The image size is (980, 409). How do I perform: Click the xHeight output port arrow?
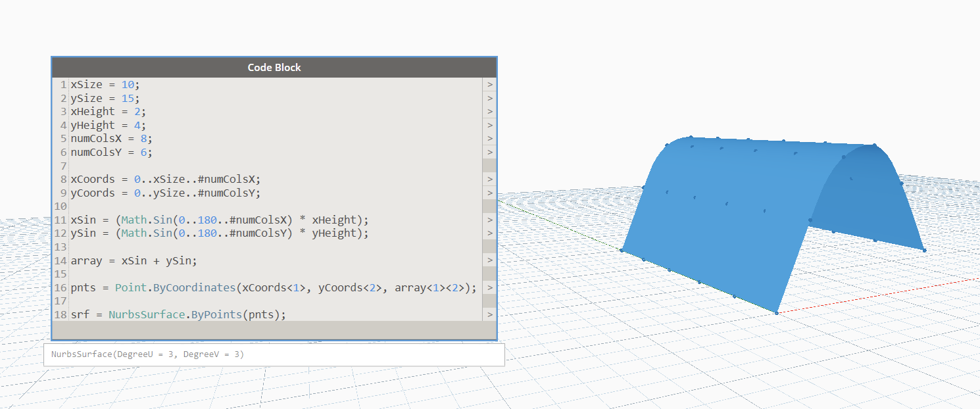(489, 112)
